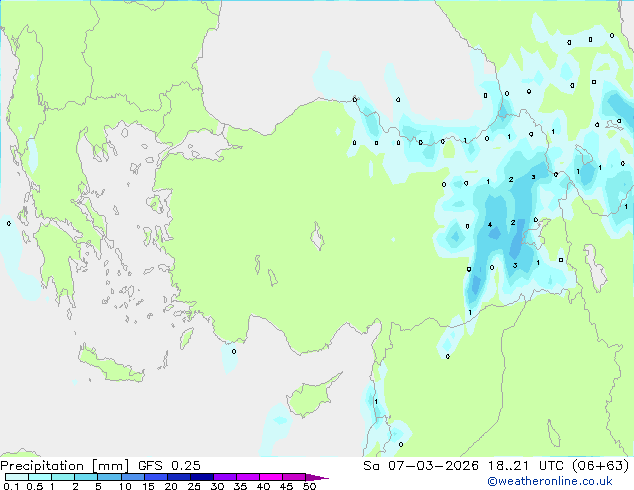Click the legend scale label '25'

(194, 486)
